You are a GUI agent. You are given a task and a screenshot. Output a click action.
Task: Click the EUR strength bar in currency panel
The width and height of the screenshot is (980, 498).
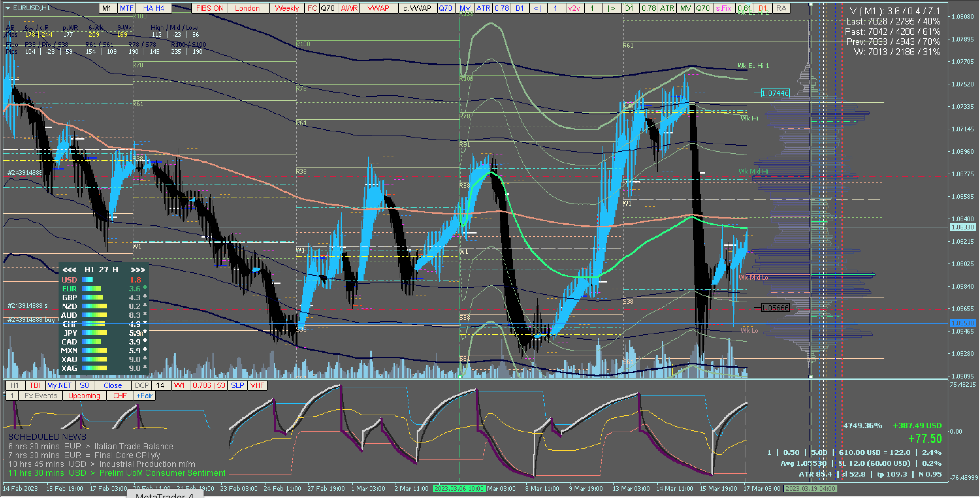pyautogui.click(x=91, y=288)
